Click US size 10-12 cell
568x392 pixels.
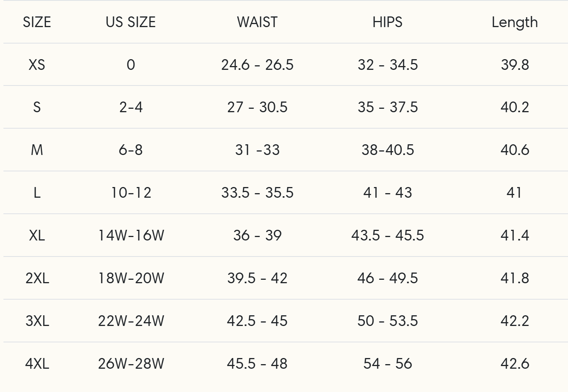[131, 193]
